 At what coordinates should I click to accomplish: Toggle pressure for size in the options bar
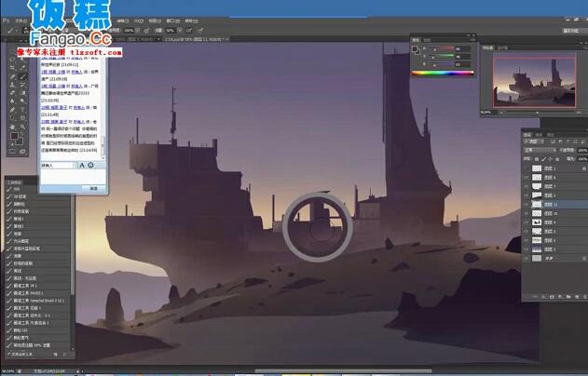pyautogui.click(x=201, y=31)
